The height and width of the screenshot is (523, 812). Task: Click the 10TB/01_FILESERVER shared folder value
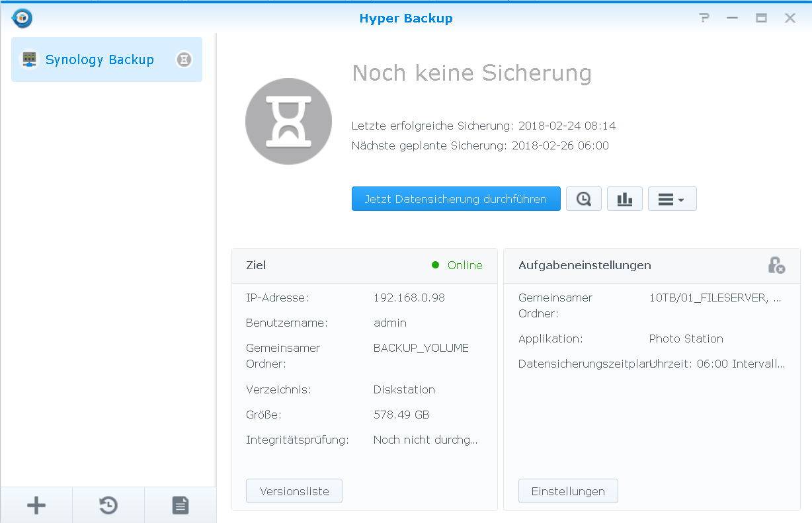click(x=715, y=298)
